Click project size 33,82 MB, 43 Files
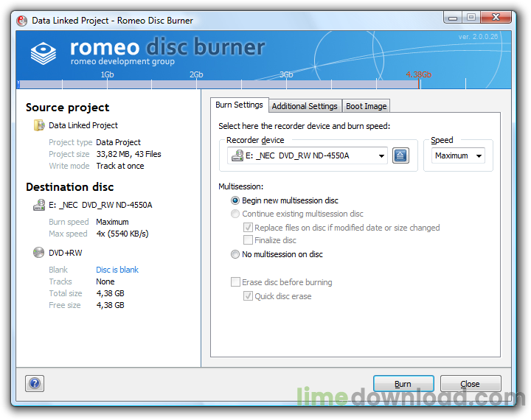Screen dimensions: 531x420 coord(128,154)
